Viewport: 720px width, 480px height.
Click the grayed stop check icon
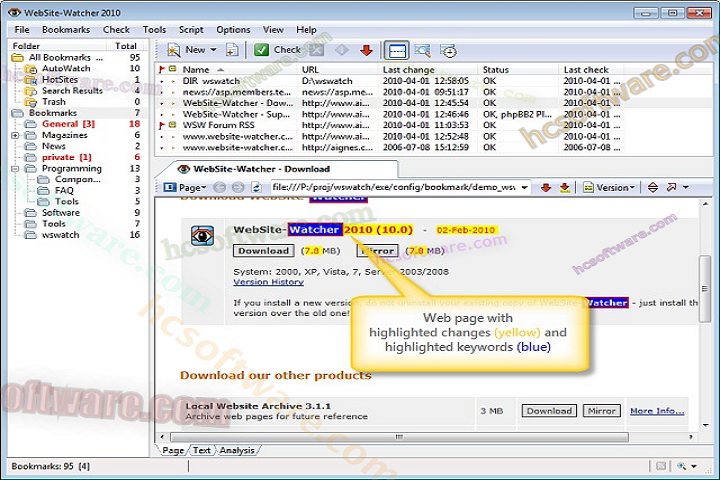click(x=316, y=50)
